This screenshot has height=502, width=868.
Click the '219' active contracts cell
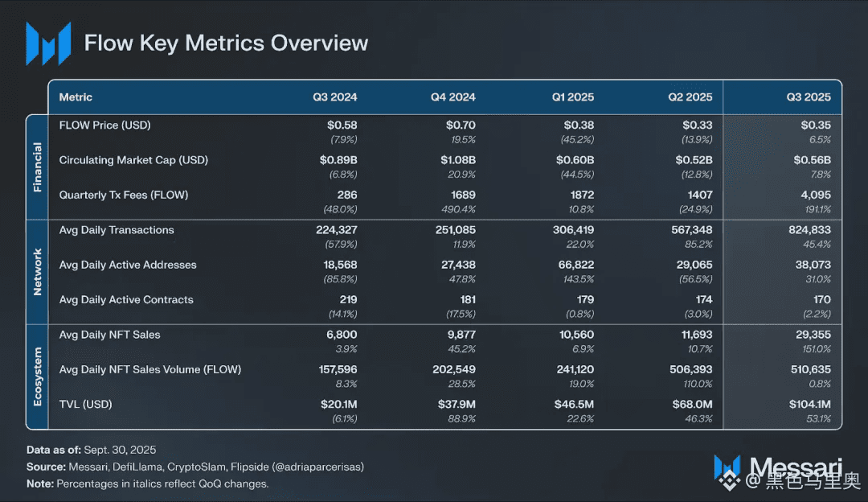click(x=348, y=300)
